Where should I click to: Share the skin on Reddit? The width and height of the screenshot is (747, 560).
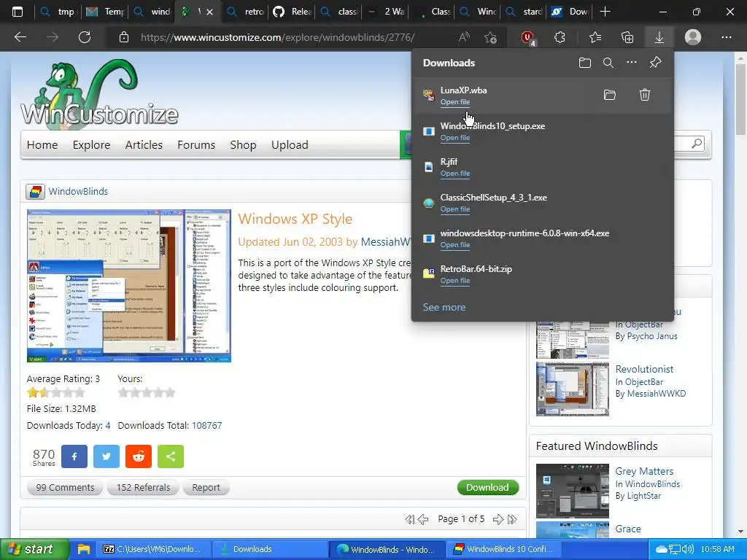(139, 456)
